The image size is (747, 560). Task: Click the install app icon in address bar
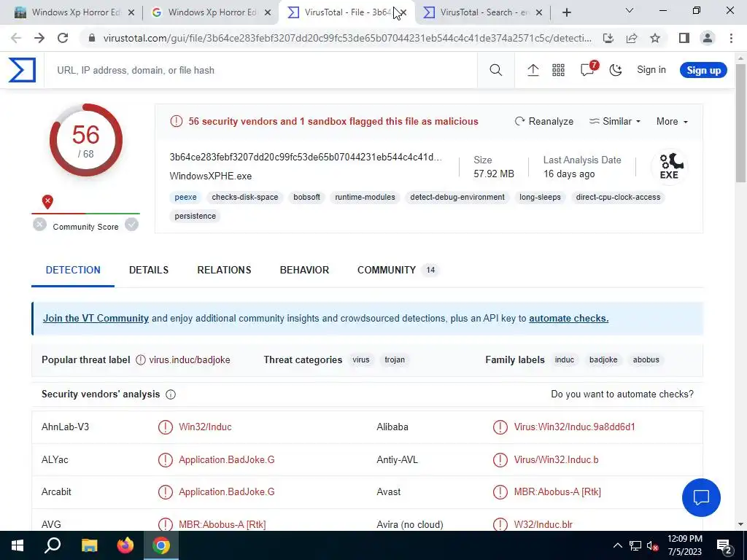pyautogui.click(x=608, y=38)
